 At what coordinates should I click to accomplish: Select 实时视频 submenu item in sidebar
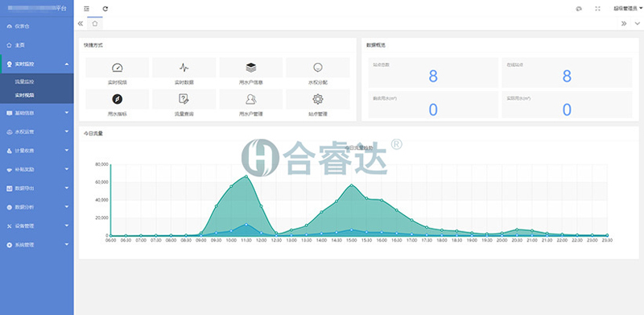tap(25, 95)
